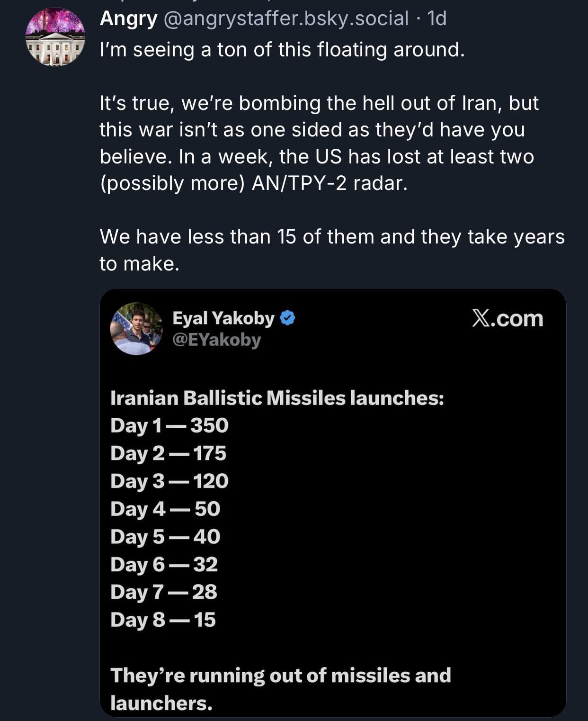This screenshot has width=588, height=721.
Task: Open the post via the 1d timestamp
Action: point(437,18)
